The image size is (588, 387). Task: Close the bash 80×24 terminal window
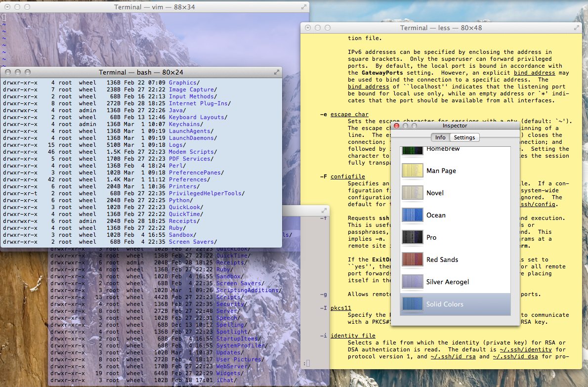[7, 72]
